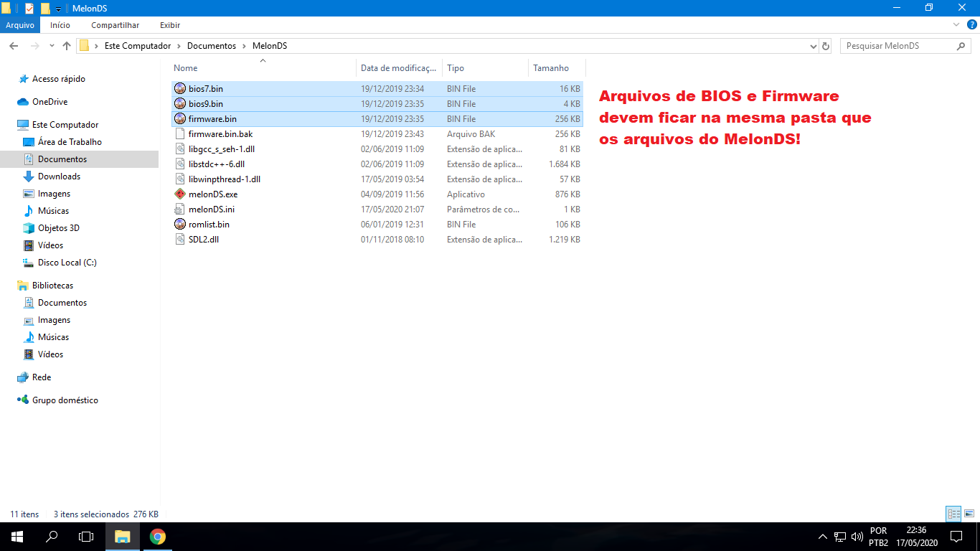
Task: Click the Help question mark icon
Action: [973, 24]
